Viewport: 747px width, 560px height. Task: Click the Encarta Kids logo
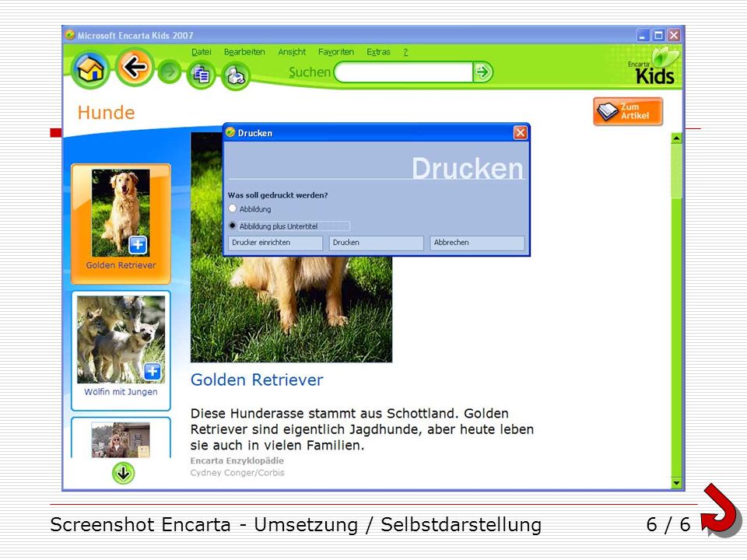654,67
